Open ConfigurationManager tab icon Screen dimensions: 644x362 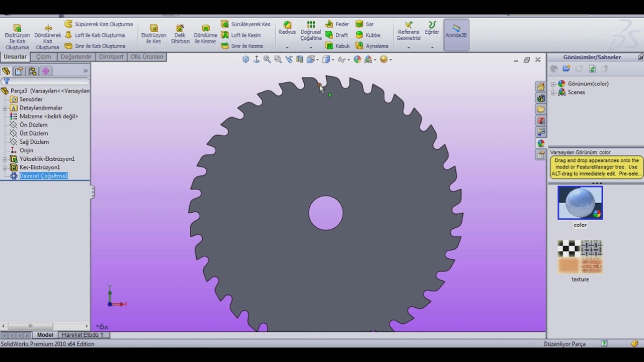[x=33, y=71]
